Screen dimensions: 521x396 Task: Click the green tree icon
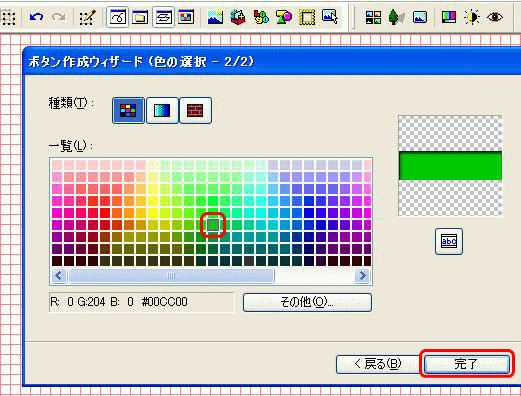coord(396,17)
